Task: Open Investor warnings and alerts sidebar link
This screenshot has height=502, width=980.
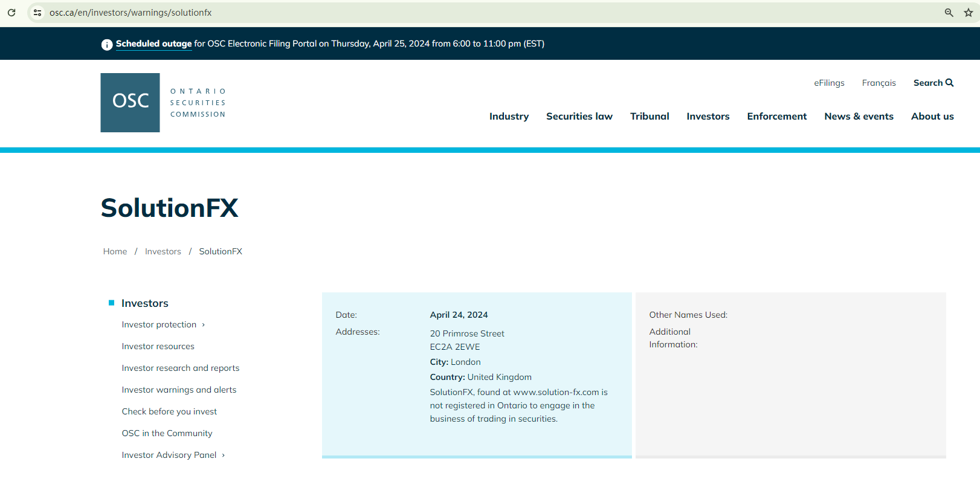Action: (179, 390)
